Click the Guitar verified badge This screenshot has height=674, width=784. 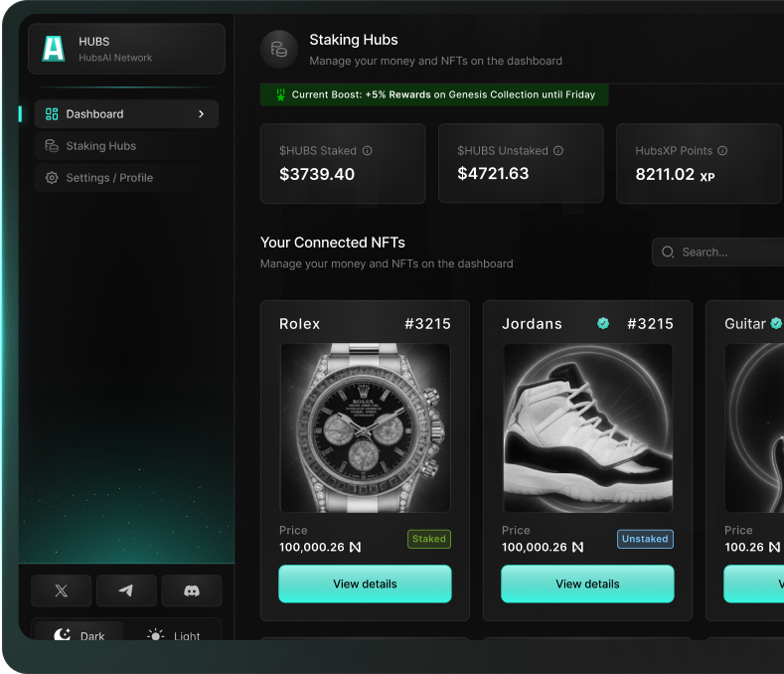[776, 324]
